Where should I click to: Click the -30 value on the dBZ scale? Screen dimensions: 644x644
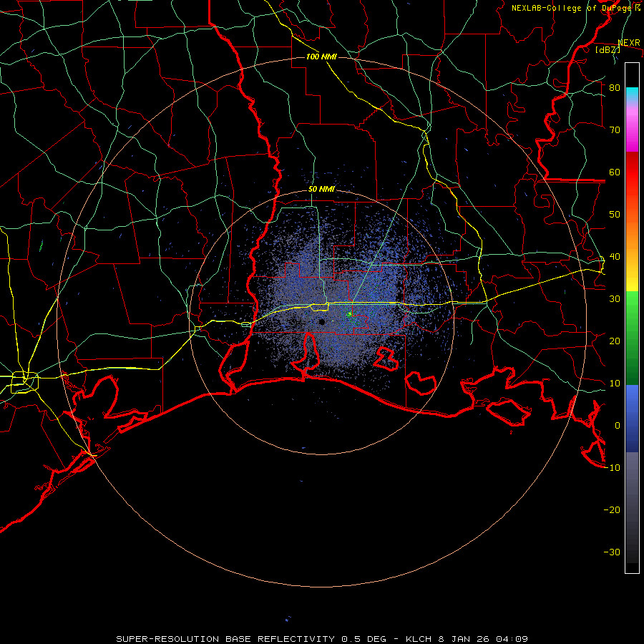[x=612, y=552]
